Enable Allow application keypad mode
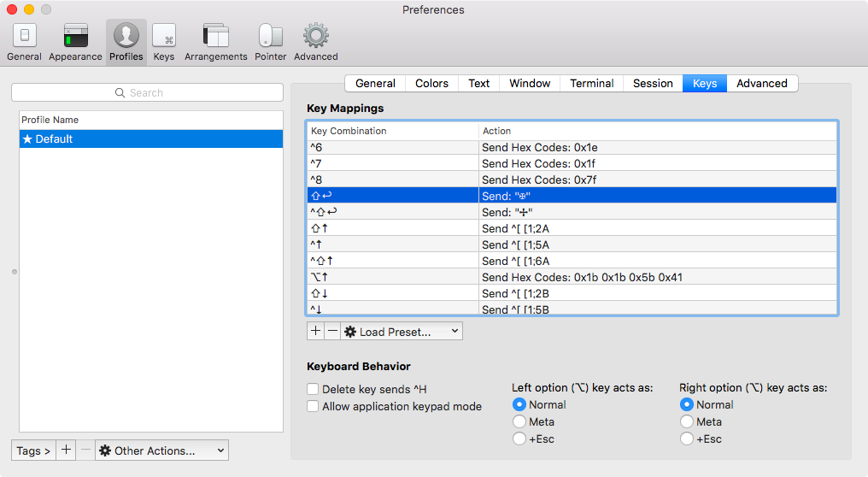The width and height of the screenshot is (868, 477). point(313,406)
